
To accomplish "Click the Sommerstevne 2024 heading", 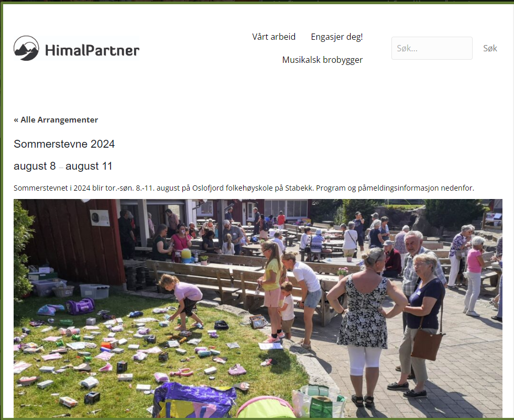I will coord(64,144).
